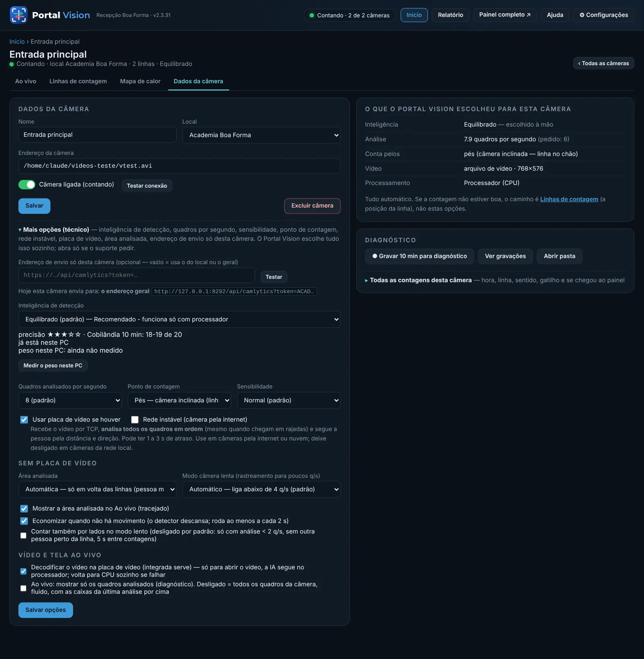Screen dimensions: 644x659
Task: Click 'Processador (CPU)' value
Action: [491, 183]
